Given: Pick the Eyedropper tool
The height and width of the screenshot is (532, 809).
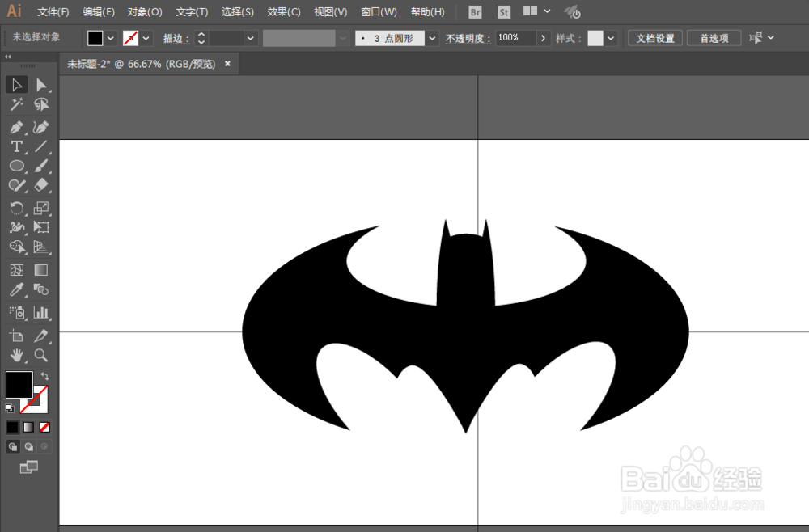Looking at the screenshot, I should point(17,289).
